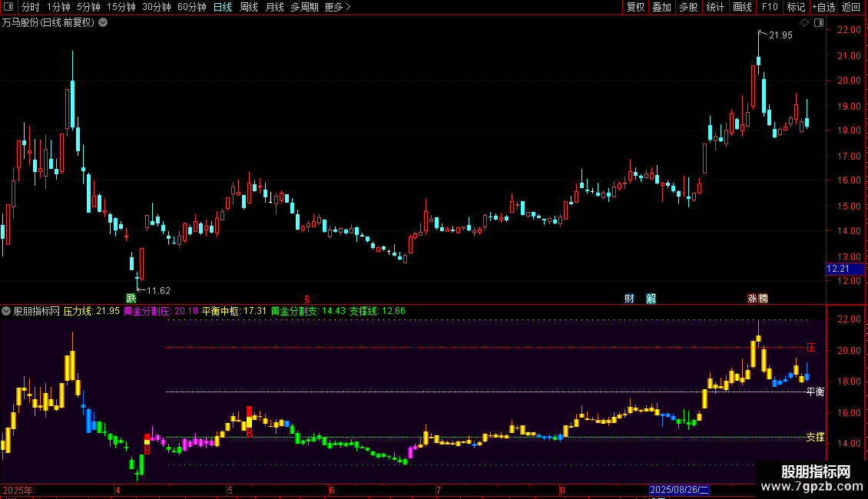This screenshot has width=868, height=499.
Task: Click the 榜 marker icon
Action: 763,298
